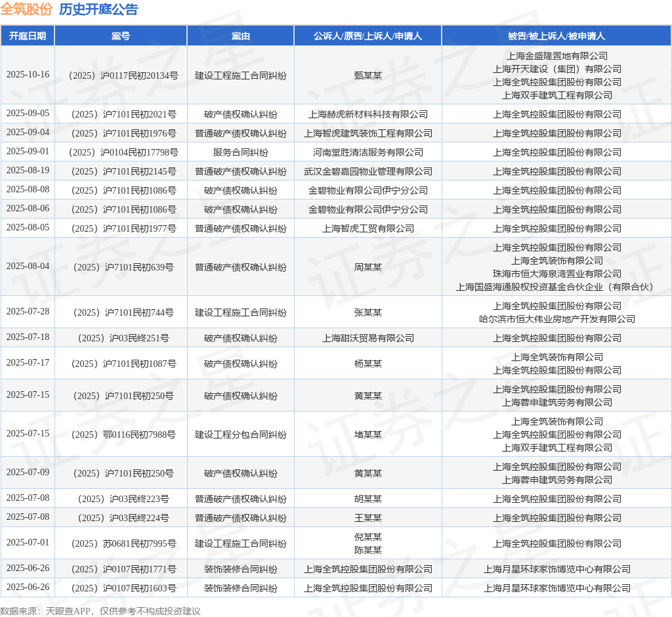Viewport: 672px width, 617px height.
Task: Click defendant 上海国盛海通股权投资基金合伙企业（有限合伙）
Action: [557, 287]
